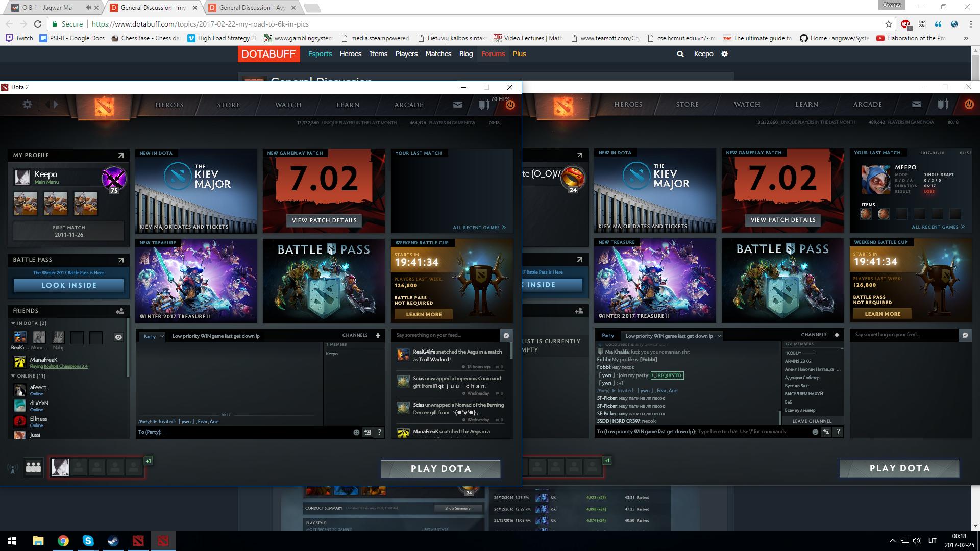This screenshot has height=551, width=980.
Task: Open Store tab in front Dota window
Action: coord(229,105)
